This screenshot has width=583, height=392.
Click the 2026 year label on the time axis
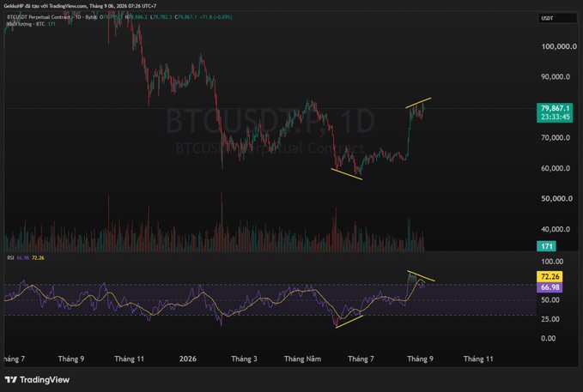[188, 359]
